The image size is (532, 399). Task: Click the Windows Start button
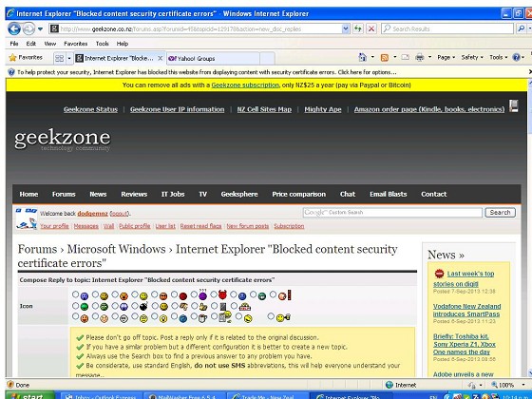tap(29, 395)
